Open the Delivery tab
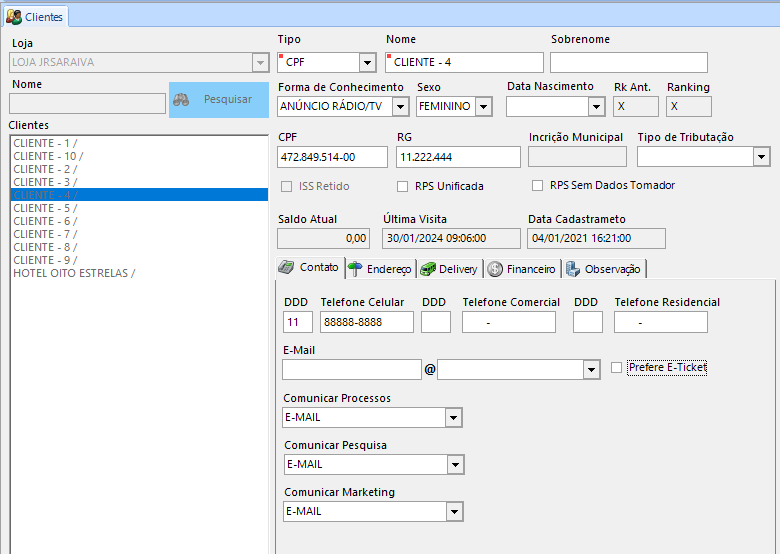780x554 pixels. click(450, 269)
